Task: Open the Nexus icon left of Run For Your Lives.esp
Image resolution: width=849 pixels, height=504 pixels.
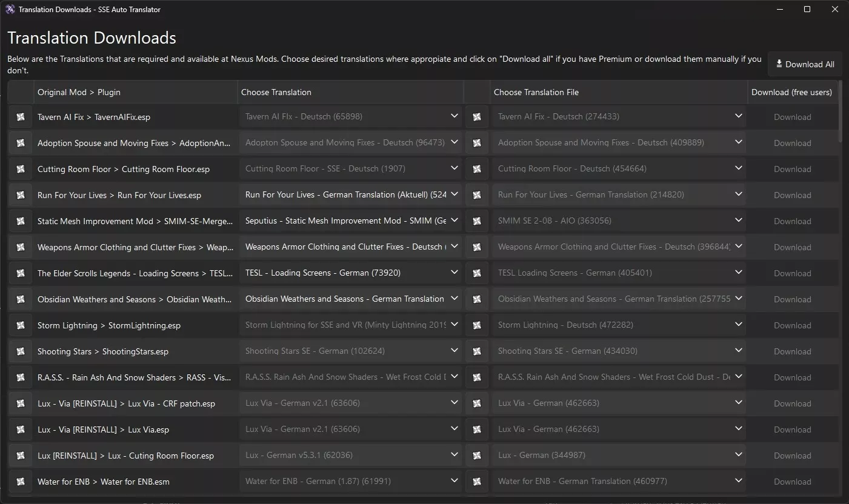Action: tap(21, 195)
